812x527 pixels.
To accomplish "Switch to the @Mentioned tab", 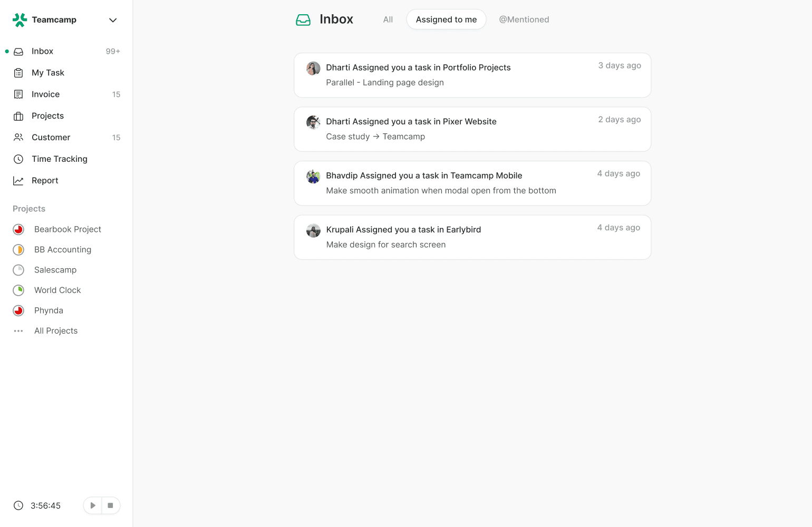I will coord(524,19).
